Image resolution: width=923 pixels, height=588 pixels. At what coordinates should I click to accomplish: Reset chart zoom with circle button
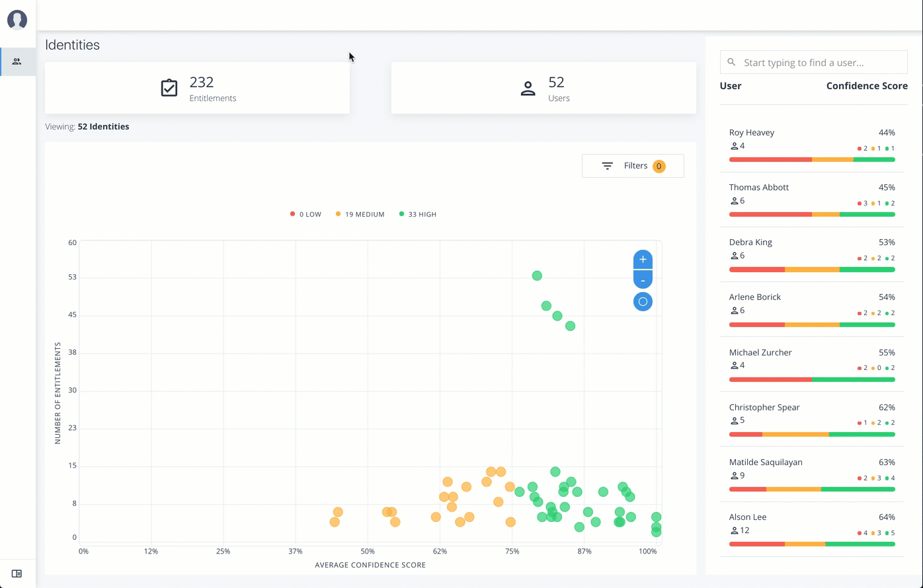pyautogui.click(x=643, y=302)
